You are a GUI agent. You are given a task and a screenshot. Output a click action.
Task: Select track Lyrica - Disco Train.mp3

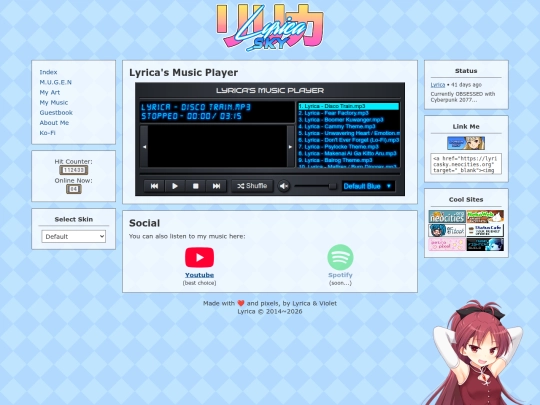349,106
